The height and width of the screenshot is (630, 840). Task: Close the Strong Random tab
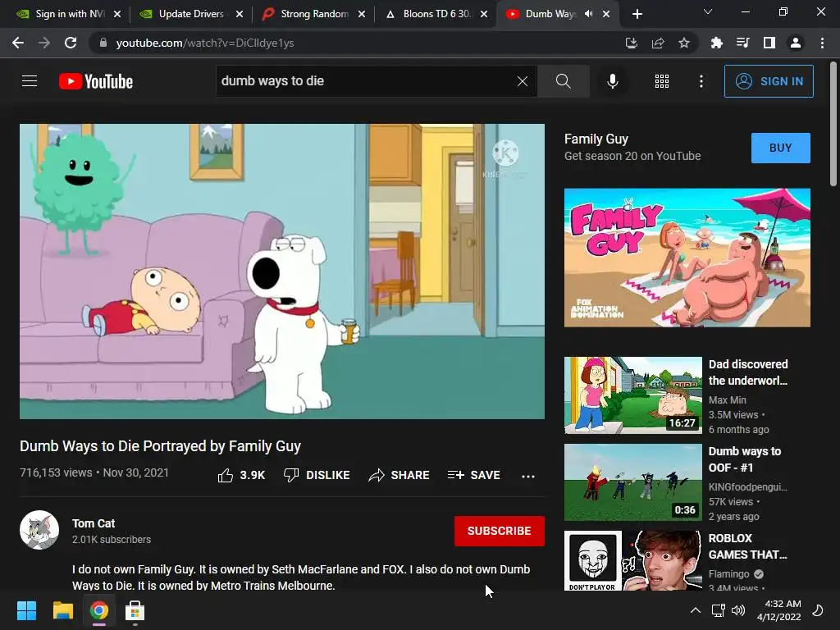click(362, 14)
